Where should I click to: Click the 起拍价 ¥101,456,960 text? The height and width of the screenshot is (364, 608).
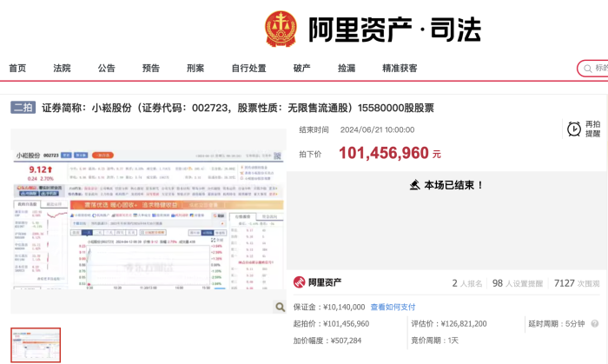[331, 324]
